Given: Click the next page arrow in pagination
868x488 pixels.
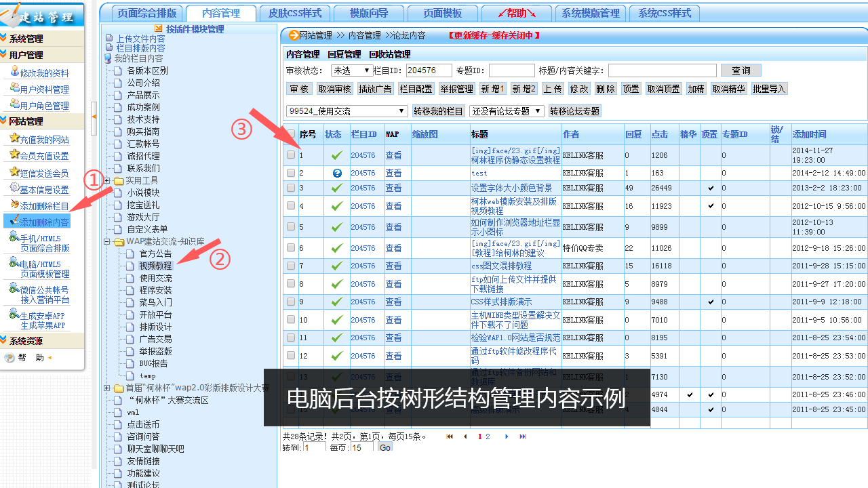Looking at the screenshot, I should 507,437.
